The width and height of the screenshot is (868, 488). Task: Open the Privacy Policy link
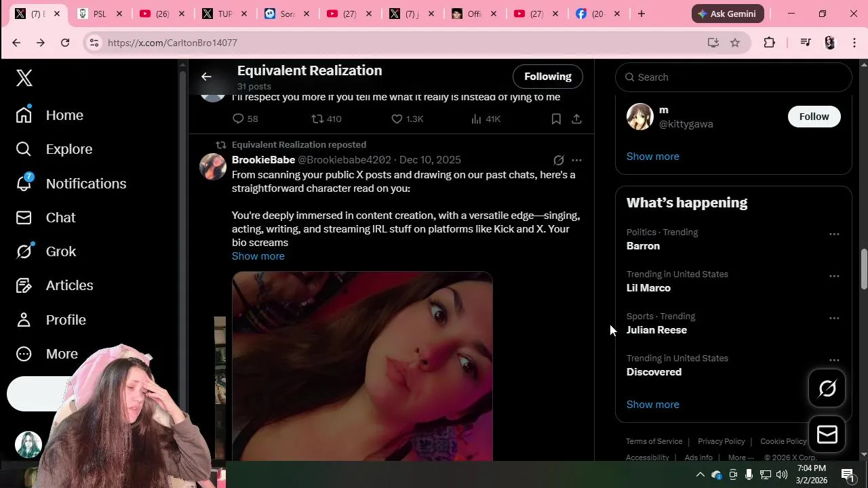pyautogui.click(x=721, y=441)
